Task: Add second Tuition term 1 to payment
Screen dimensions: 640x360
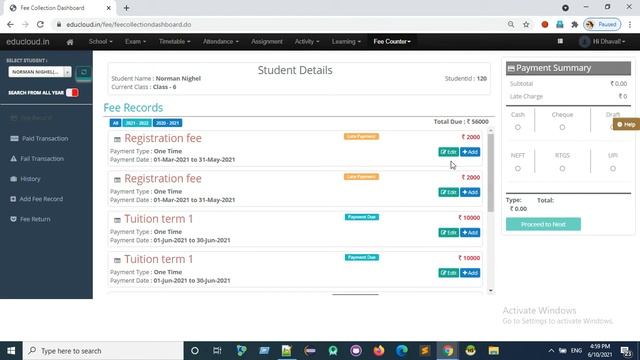Action: pos(470,273)
